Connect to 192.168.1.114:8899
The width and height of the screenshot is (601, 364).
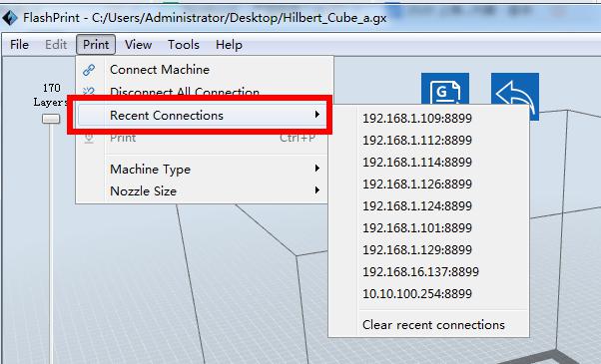pyautogui.click(x=429, y=162)
